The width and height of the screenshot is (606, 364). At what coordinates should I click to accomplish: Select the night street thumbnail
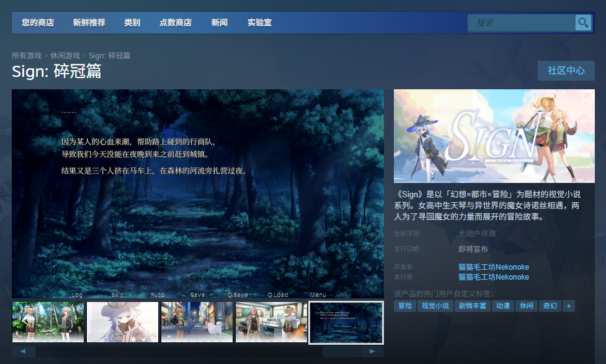197,322
